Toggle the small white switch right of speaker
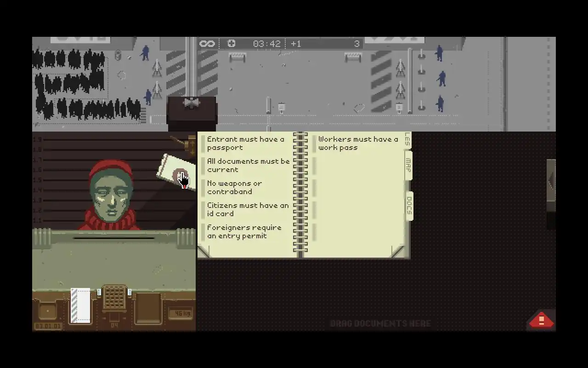The width and height of the screenshot is (588, 368). 130,293
